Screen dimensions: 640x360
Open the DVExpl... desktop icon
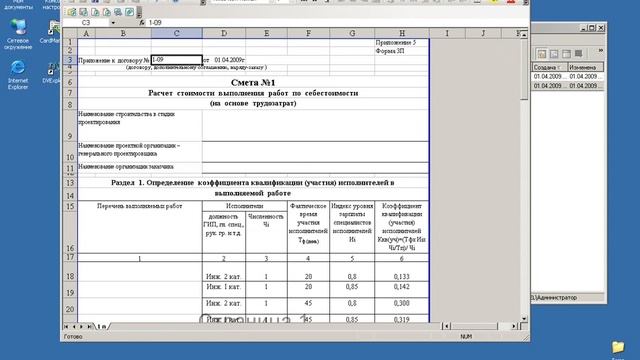[x=51, y=72]
